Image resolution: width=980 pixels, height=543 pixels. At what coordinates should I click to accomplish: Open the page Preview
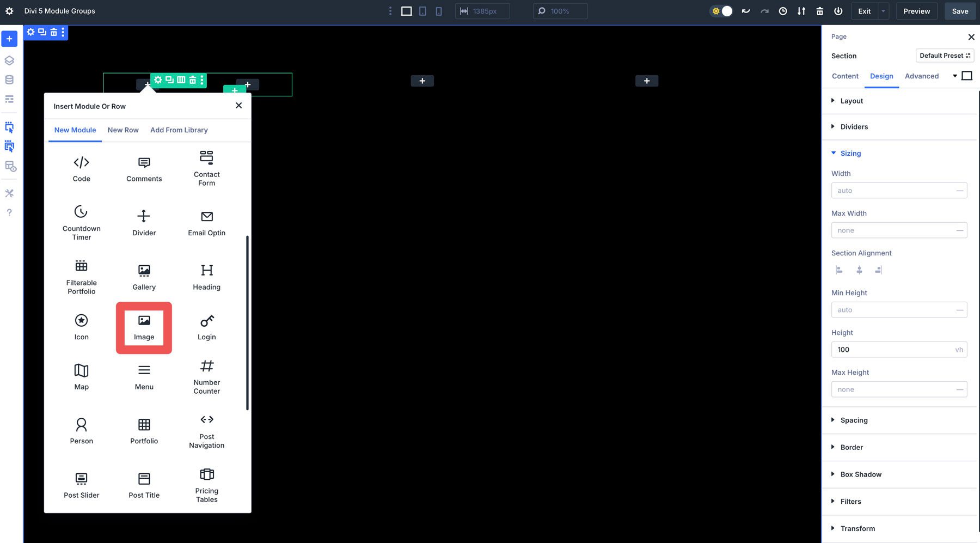pyautogui.click(x=916, y=11)
